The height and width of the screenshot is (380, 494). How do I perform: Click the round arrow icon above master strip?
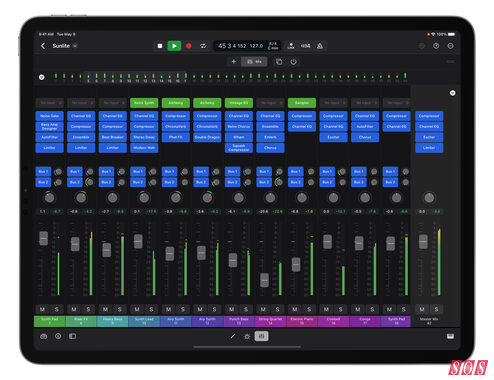pos(452,93)
